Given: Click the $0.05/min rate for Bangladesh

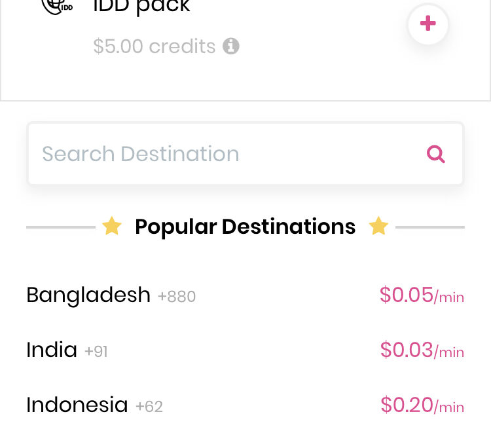Looking at the screenshot, I should (x=422, y=295).
